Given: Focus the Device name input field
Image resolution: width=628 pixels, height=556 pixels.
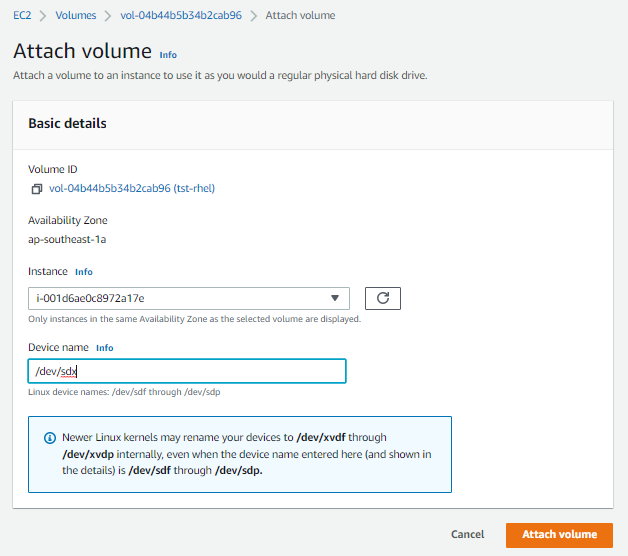Looking at the screenshot, I should point(187,371).
